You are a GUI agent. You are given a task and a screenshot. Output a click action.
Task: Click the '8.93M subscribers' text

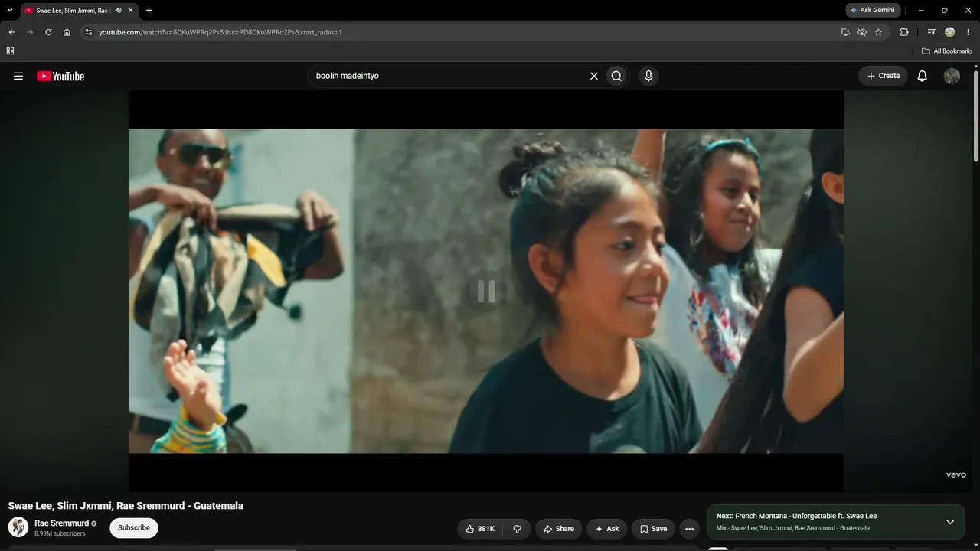[x=60, y=533]
